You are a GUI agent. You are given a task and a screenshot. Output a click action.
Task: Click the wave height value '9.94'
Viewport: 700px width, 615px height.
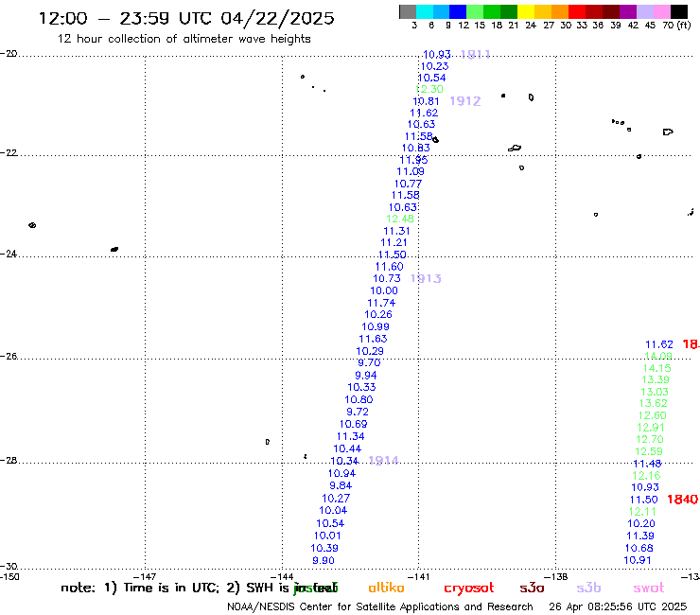(366, 376)
